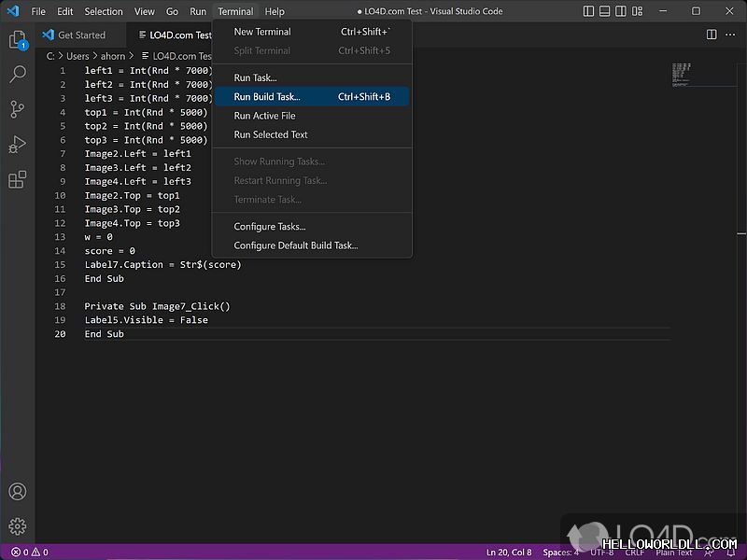Choose Run Selected Text entry

pyautogui.click(x=312, y=134)
